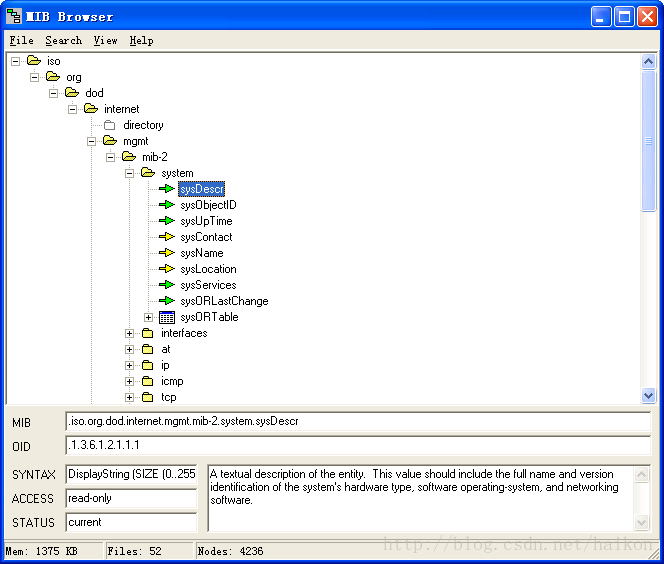Open the Help menu
The height and width of the screenshot is (564, 664).
[141, 40]
